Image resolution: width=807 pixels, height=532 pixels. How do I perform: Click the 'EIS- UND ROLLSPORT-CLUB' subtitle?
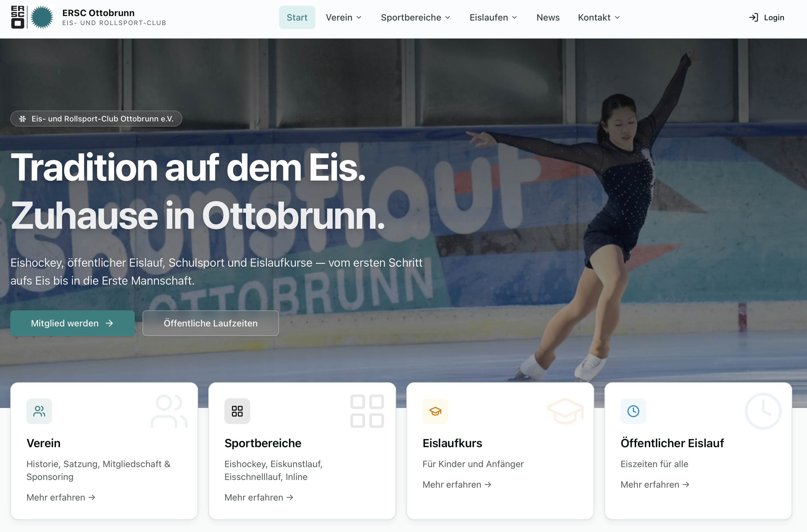(x=114, y=23)
